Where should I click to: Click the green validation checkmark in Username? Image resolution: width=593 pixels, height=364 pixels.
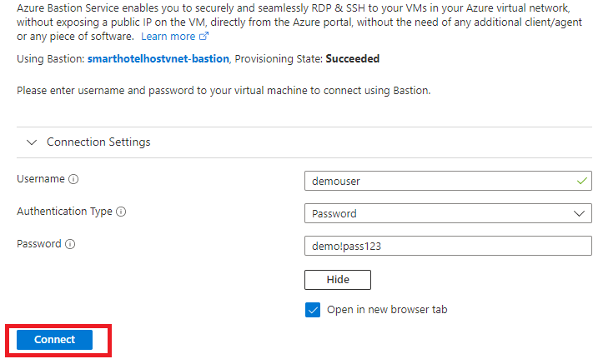581,181
